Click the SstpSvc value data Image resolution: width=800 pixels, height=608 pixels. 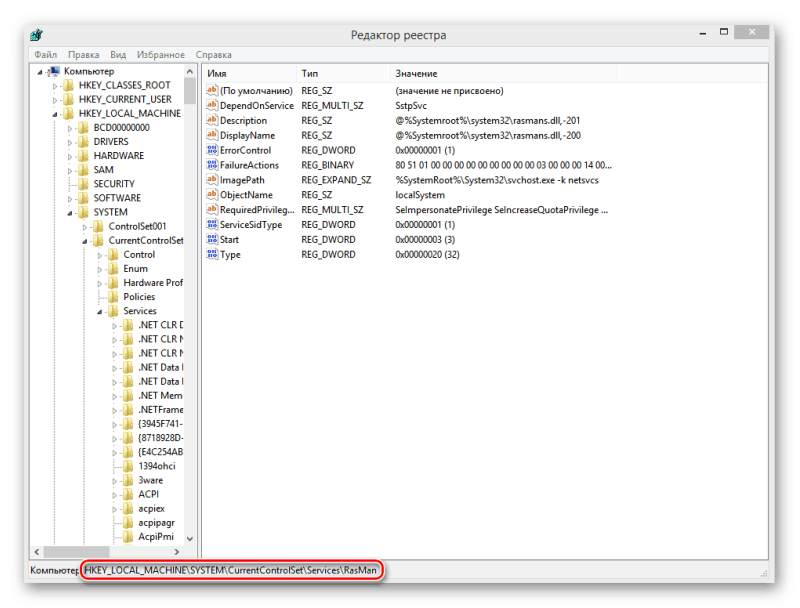pos(411,106)
